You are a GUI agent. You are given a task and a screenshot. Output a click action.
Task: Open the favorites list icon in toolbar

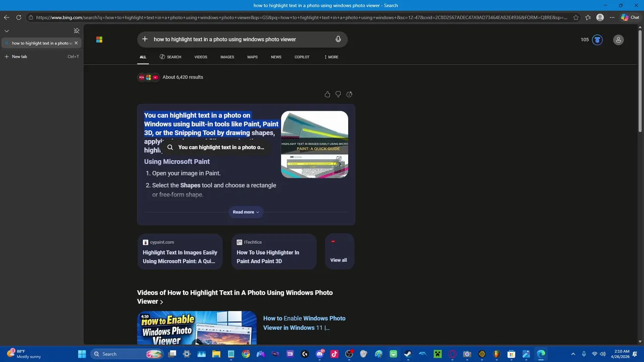pos(588,17)
